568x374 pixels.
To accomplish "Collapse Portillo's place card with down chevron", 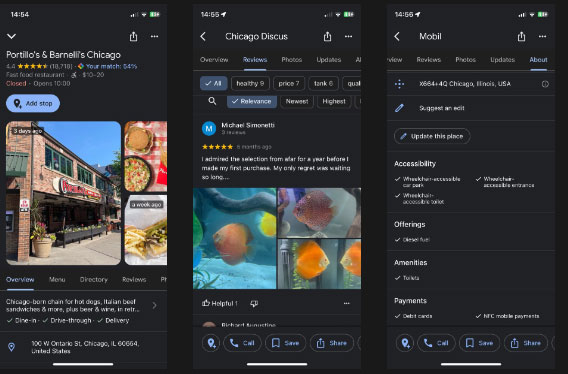I will point(12,36).
